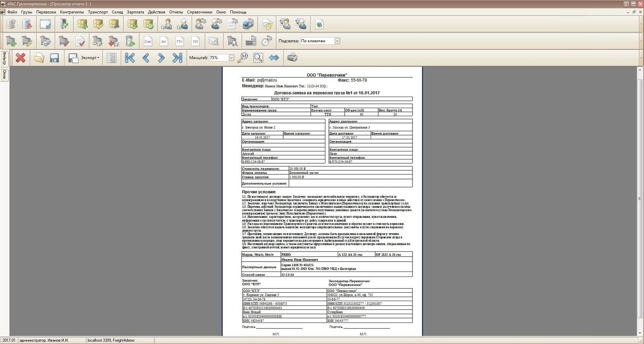Open the Грузы menu
Screen dimensions: 644x344
[26, 12]
